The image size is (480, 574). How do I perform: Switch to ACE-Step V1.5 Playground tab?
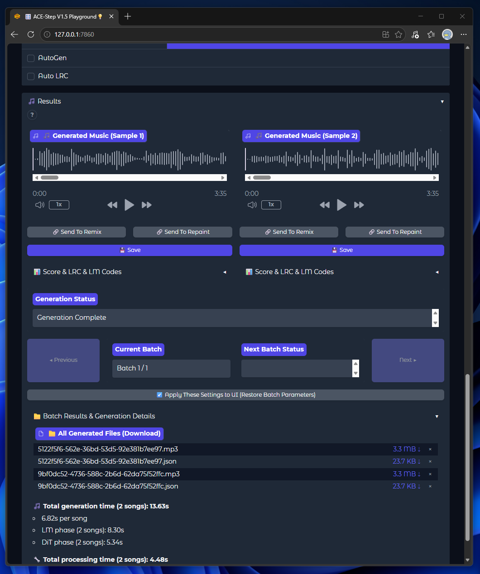point(64,16)
